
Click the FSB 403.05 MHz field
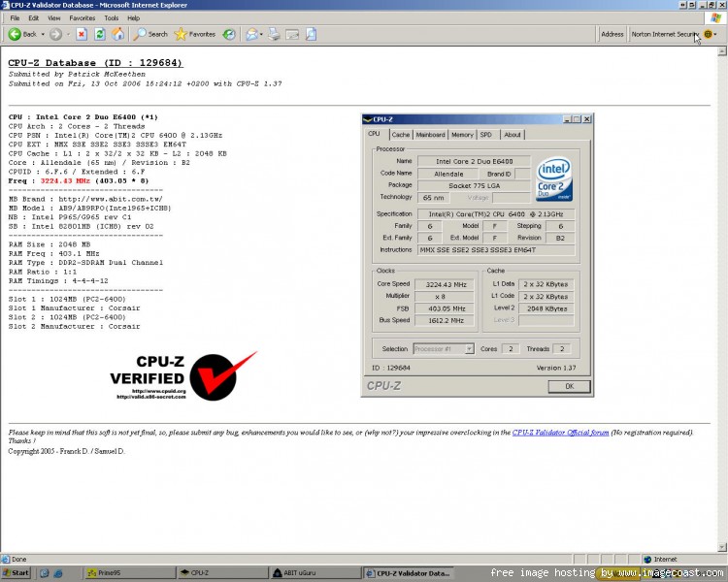tap(445, 308)
